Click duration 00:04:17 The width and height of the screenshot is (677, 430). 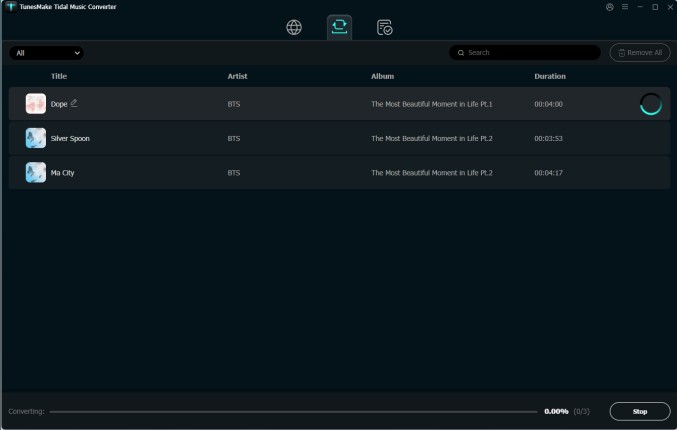[x=548, y=173]
